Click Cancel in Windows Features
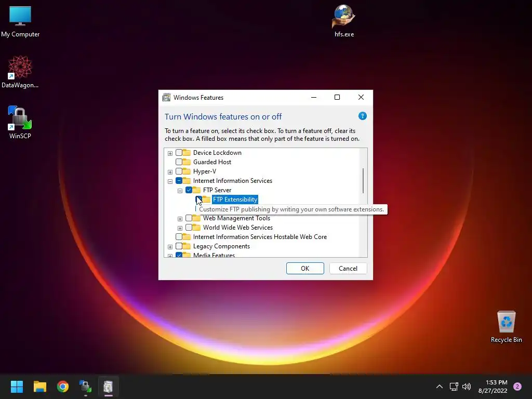 click(x=348, y=269)
